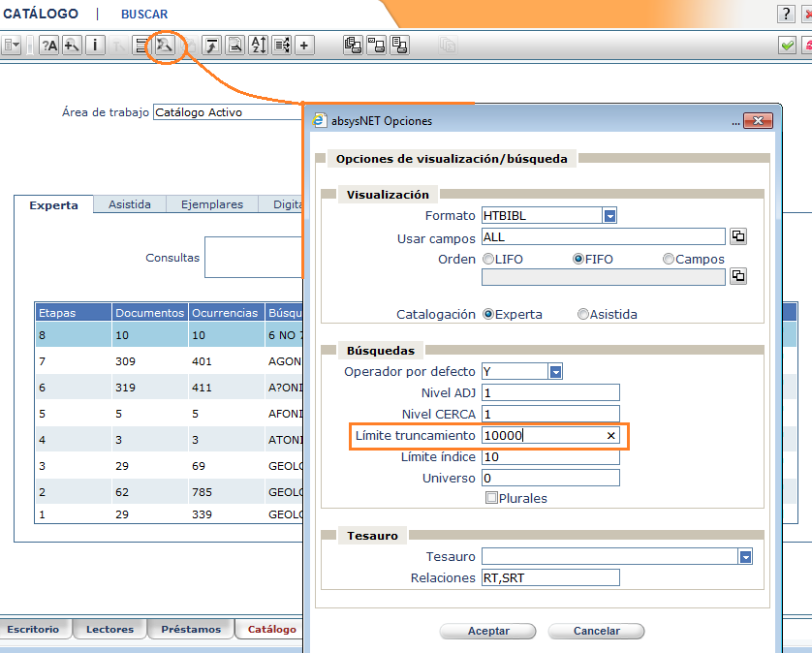Go to the Préstamos bottom tab
Image resolution: width=812 pixels, height=653 pixels.
click(191, 629)
